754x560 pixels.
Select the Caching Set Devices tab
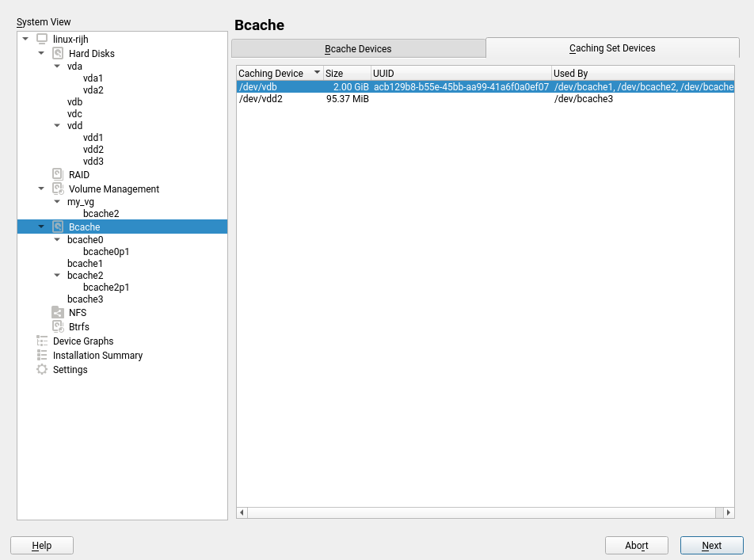click(611, 48)
